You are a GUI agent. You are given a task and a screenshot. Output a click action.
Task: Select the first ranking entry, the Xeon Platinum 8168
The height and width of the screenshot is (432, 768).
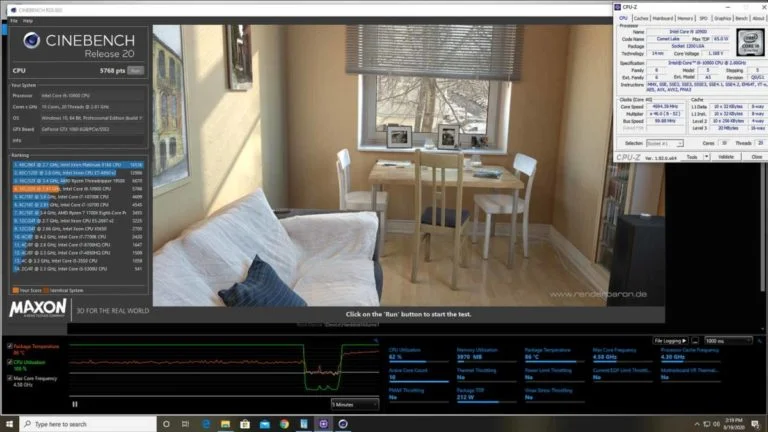click(78, 165)
